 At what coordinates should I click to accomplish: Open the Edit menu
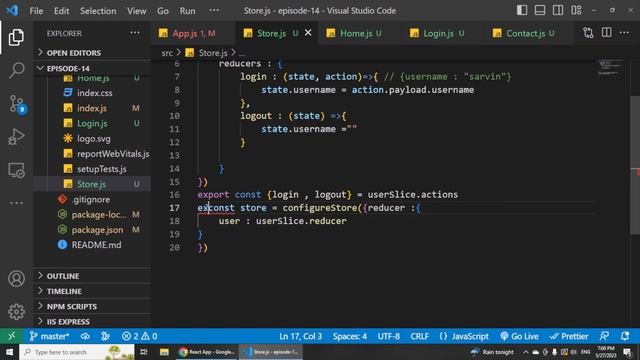(x=61, y=11)
